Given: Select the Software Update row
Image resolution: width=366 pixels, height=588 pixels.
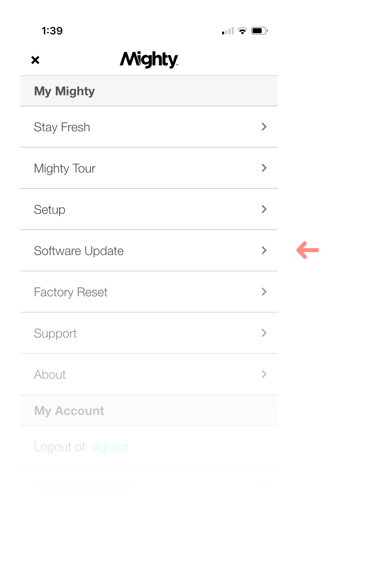Looking at the screenshot, I should point(149,251).
